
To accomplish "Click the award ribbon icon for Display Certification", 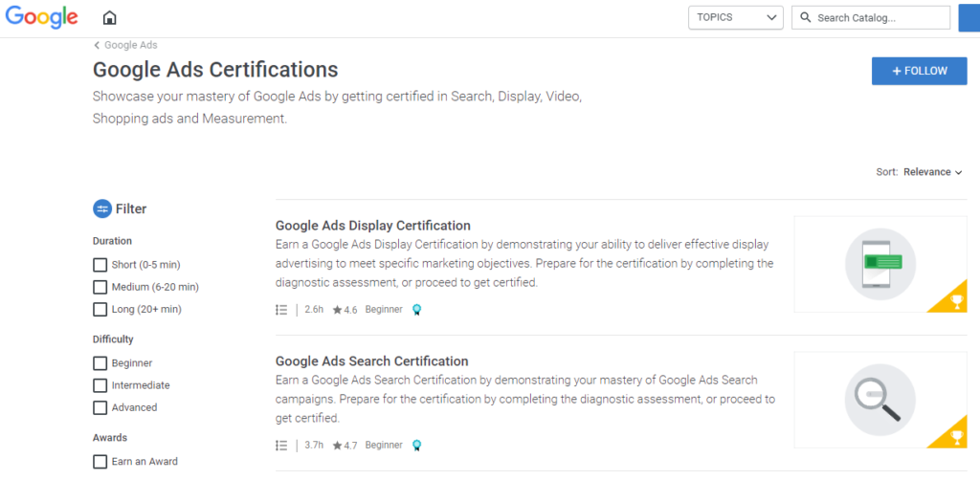I will pos(417,310).
